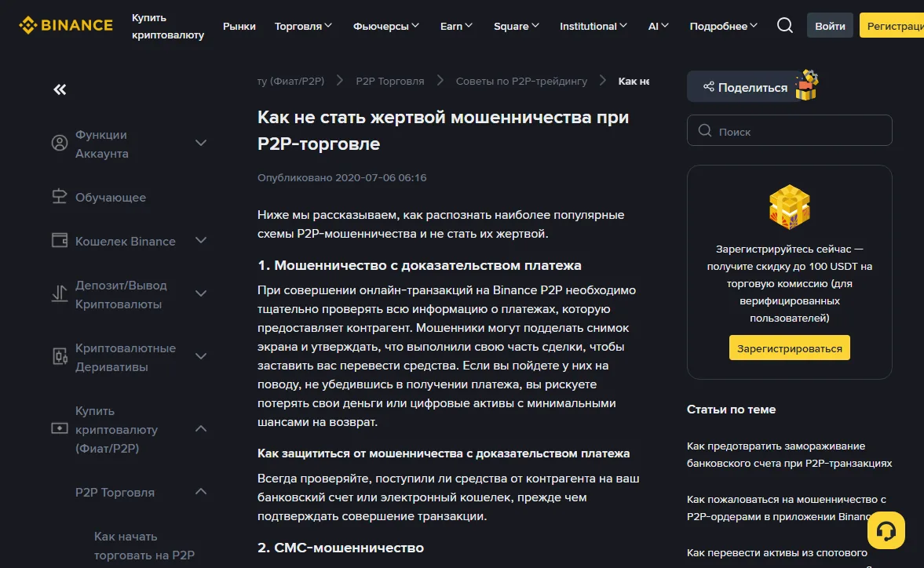Click the Криптовалютные Деривативы icon

(x=60, y=356)
